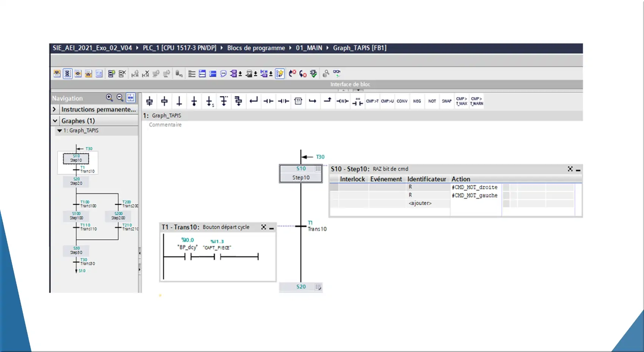This screenshot has width=644, height=352.
Task: Click the open branch right-arrow icon
Action: (313, 101)
